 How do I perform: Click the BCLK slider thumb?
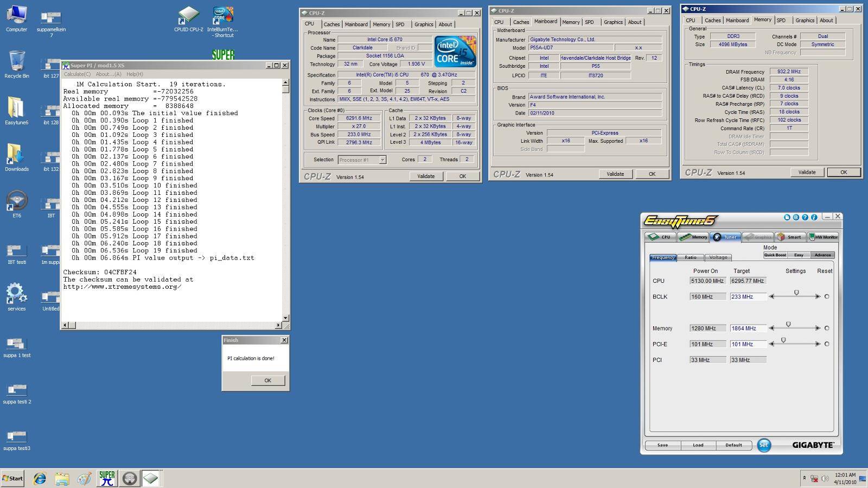pyautogui.click(x=796, y=293)
